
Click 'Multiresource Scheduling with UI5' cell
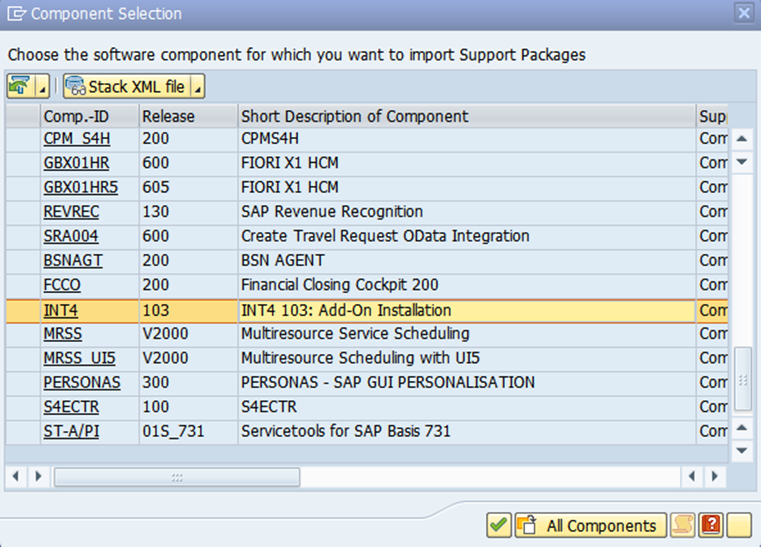pyautogui.click(x=467, y=358)
